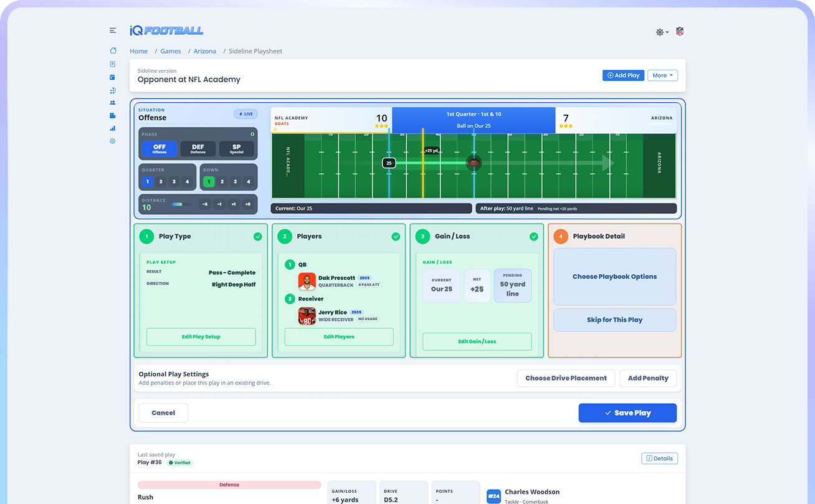Go to Home breadcrumb

[x=138, y=51]
